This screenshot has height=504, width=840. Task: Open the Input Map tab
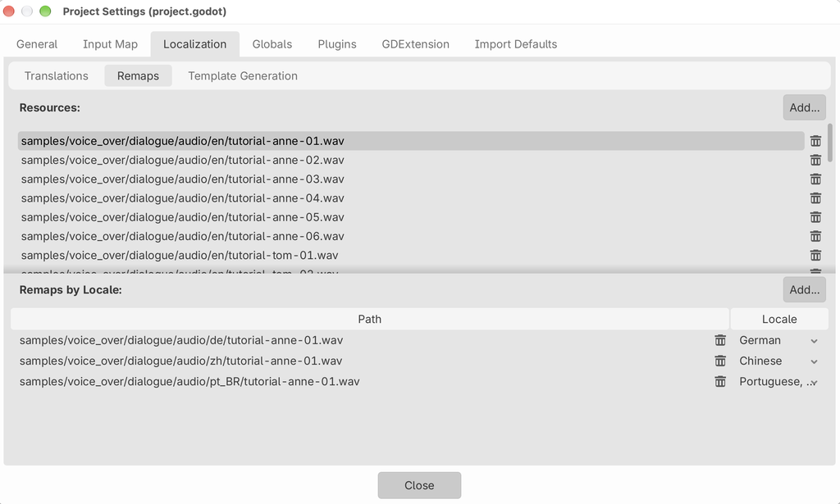click(x=110, y=44)
